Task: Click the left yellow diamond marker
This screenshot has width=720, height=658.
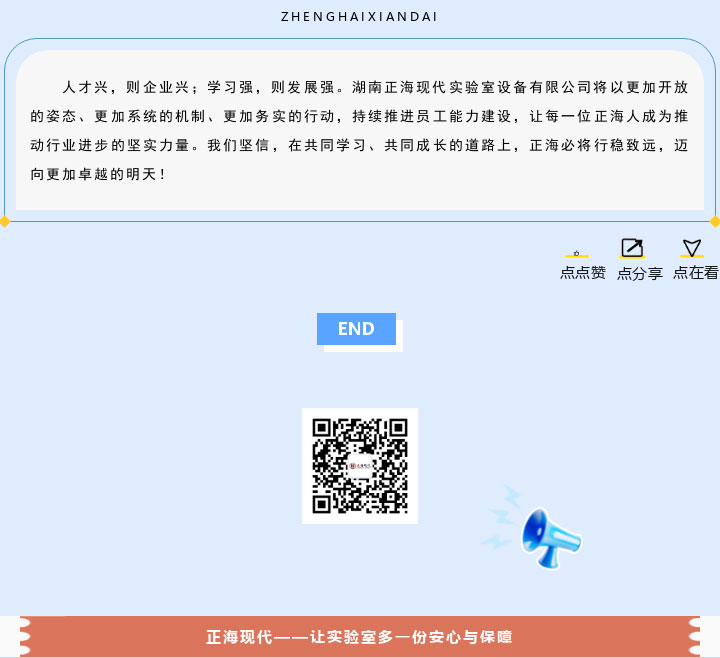Action: [4, 221]
